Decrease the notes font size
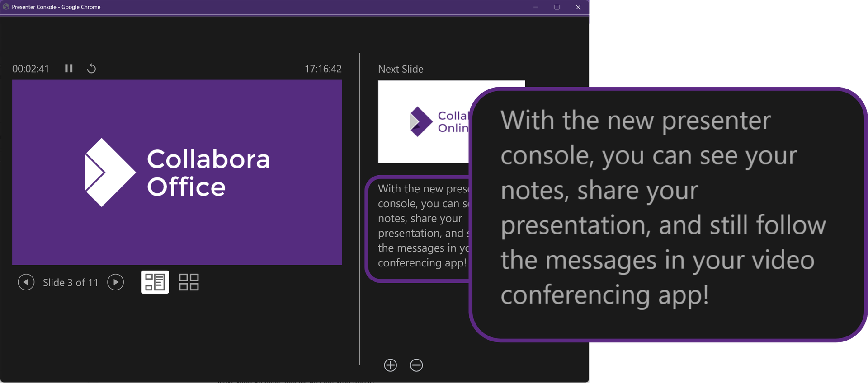 tap(416, 365)
